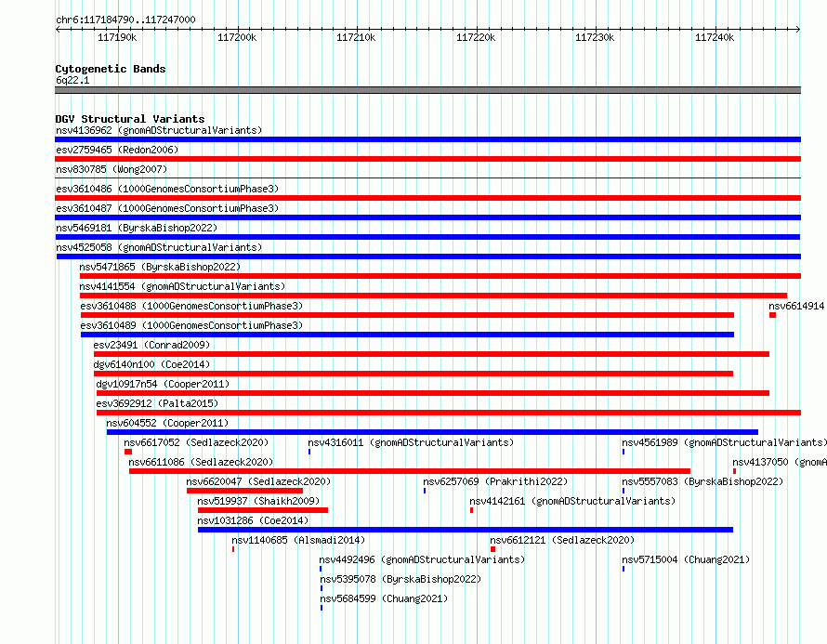Click nsv4492496 gnomAD variant label
The image size is (827, 644).
[422, 559]
